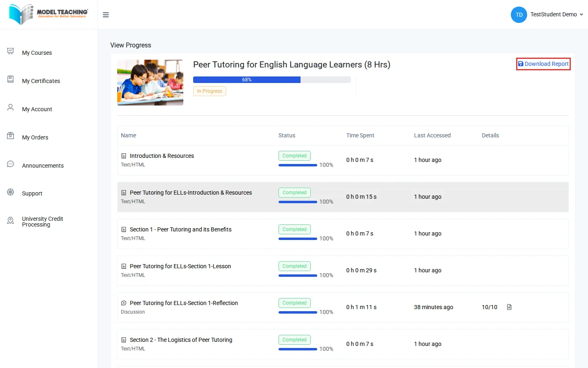Open Section 2 - The Logistics of Peer Tutoring
Viewport: 588px width, 368px height.
181,340
